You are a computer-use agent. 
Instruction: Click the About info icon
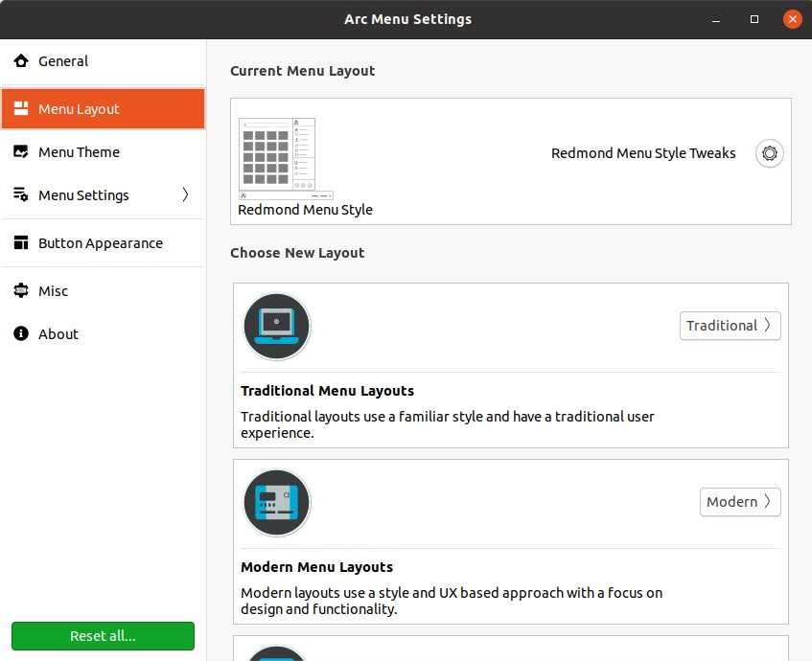pyautogui.click(x=21, y=334)
